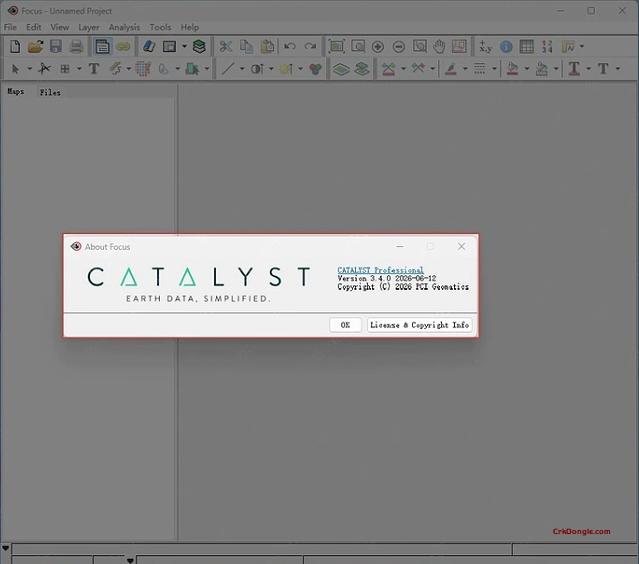639x564 pixels.
Task: Open the Tools menu
Action: pyautogui.click(x=160, y=27)
